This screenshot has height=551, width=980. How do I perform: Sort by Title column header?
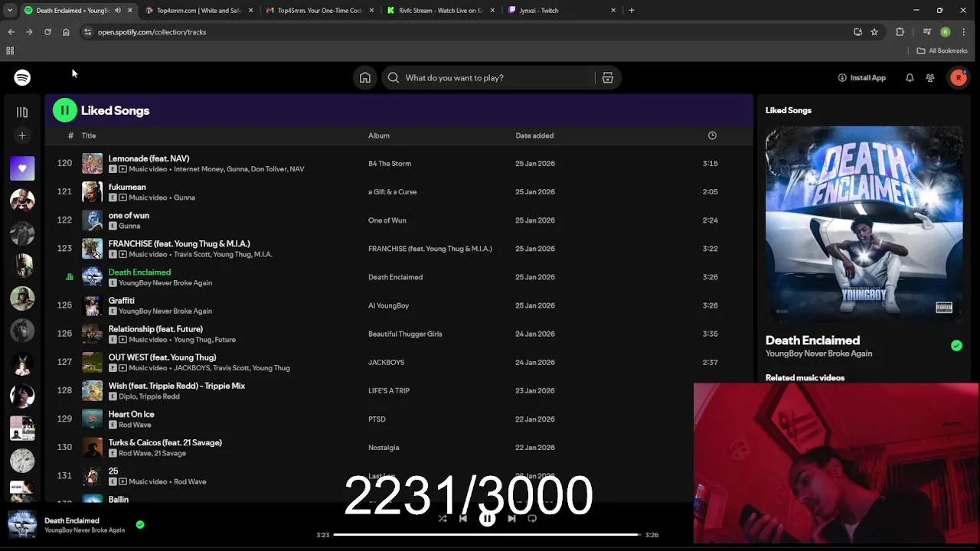coord(89,135)
